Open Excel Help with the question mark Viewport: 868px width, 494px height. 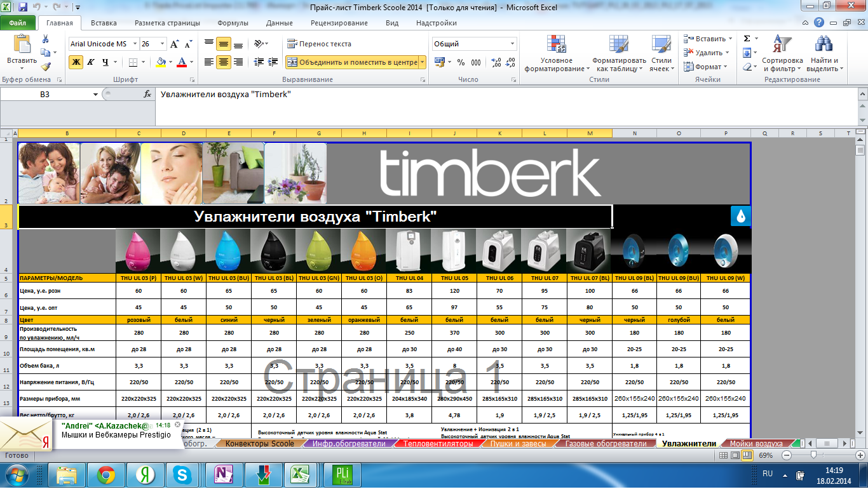(820, 23)
